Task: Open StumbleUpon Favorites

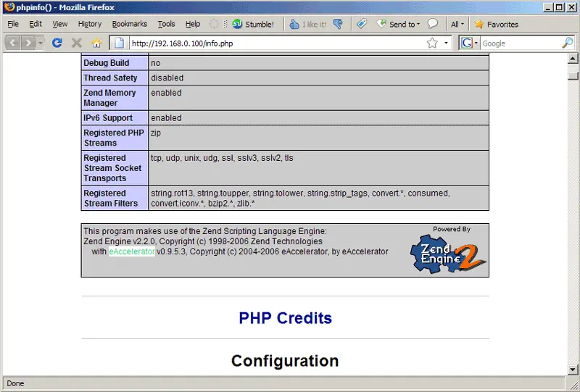Action: coord(497,24)
